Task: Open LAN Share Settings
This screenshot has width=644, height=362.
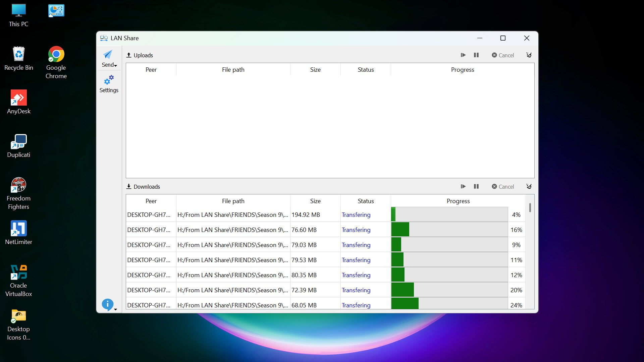Action: point(109,84)
